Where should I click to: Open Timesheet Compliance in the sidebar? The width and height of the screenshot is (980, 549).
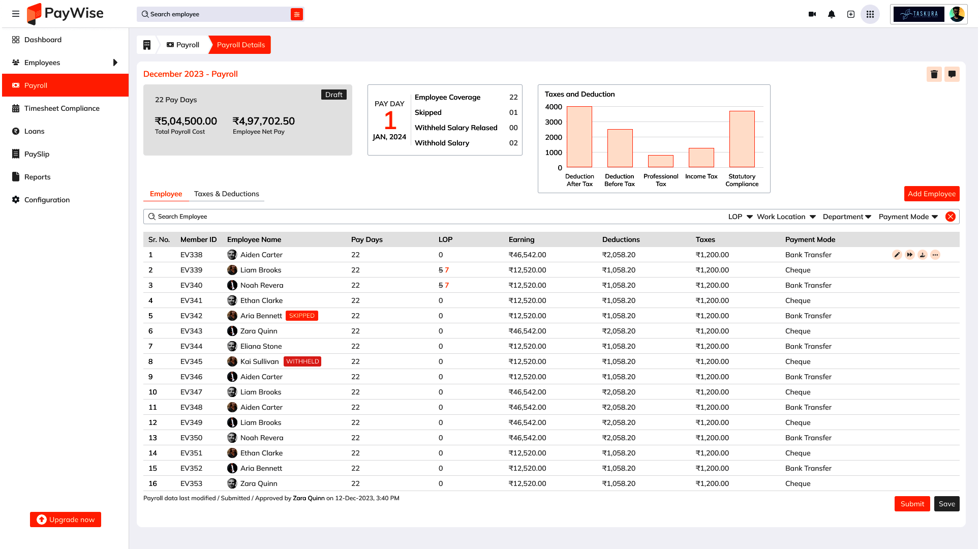(62, 108)
